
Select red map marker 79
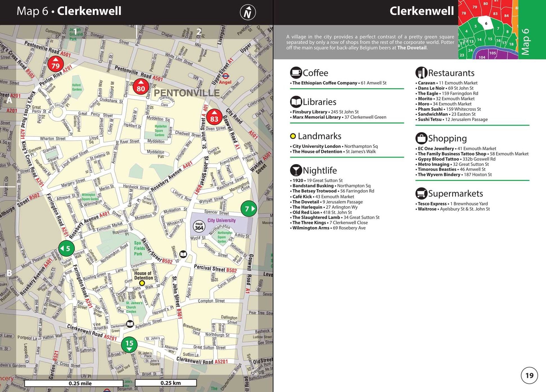pyautogui.click(x=56, y=64)
